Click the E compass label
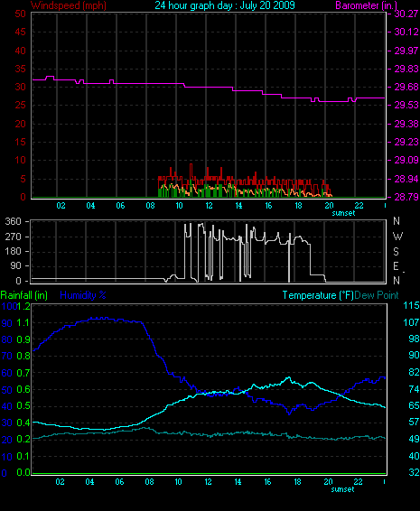The width and height of the screenshot is (420, 511). pos(397,266)
